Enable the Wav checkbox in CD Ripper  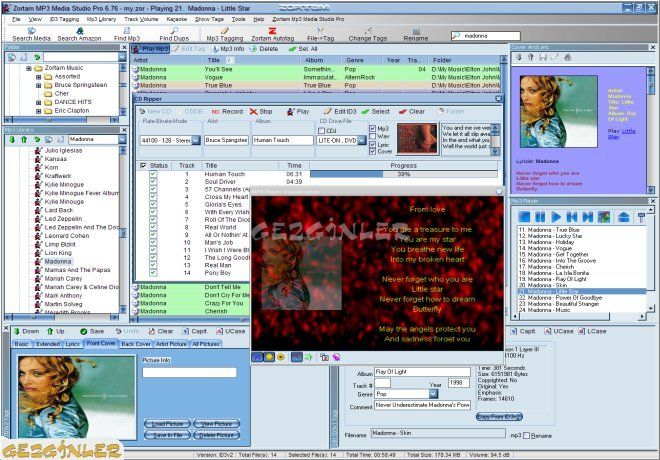point(373,136)
